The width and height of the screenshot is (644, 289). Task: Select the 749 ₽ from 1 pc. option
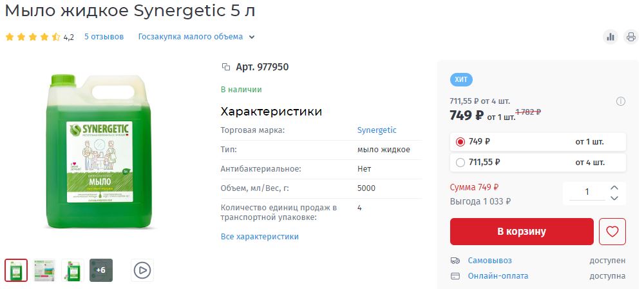460,142
